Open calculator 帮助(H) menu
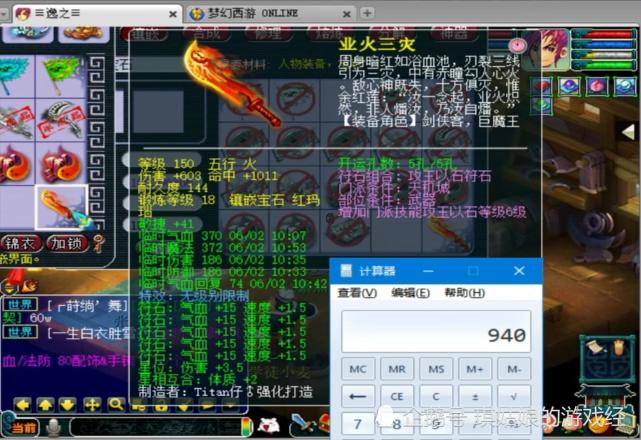 pos(465,293)
